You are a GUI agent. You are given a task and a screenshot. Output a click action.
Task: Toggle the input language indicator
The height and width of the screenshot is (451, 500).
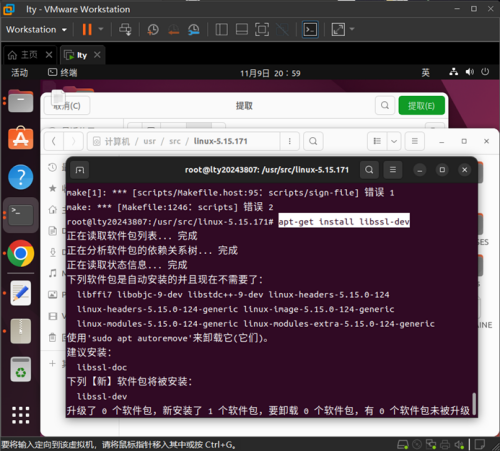coord(426,72)
